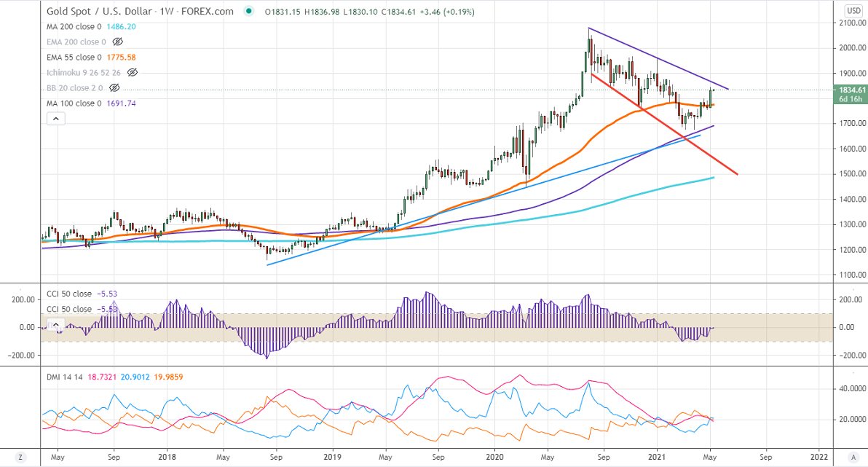This screenshot has height=467, width=868.
Task: Toggle visibility of hidden EMA 200 indicator
Action: tap(117, 42)
